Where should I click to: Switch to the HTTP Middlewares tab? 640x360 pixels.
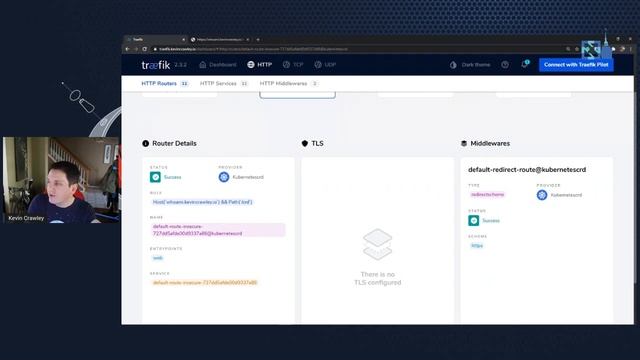point(289,83)
